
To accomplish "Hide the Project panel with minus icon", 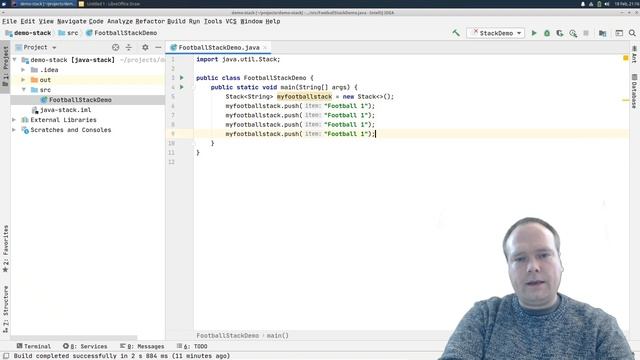I will [158, 47].
